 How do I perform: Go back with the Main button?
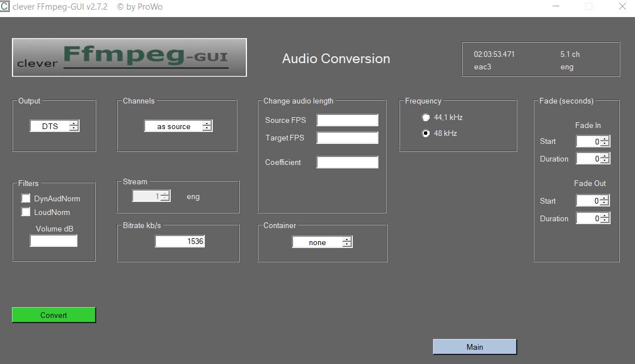[475, 347]
